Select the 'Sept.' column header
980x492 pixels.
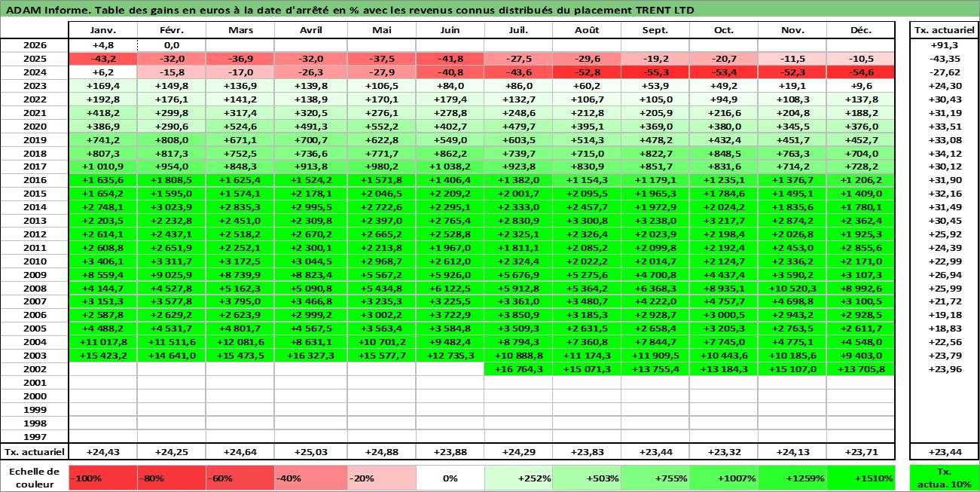point(655,30)
